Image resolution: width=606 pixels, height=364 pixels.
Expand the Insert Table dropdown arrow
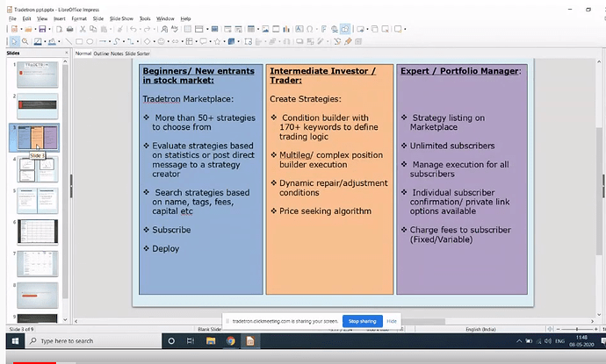(258, 29)
